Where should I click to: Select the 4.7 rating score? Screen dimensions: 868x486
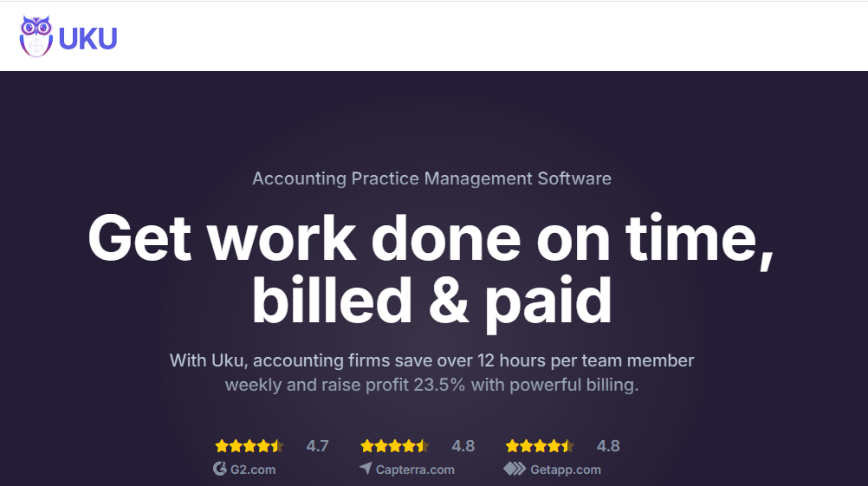click(317, 446)
